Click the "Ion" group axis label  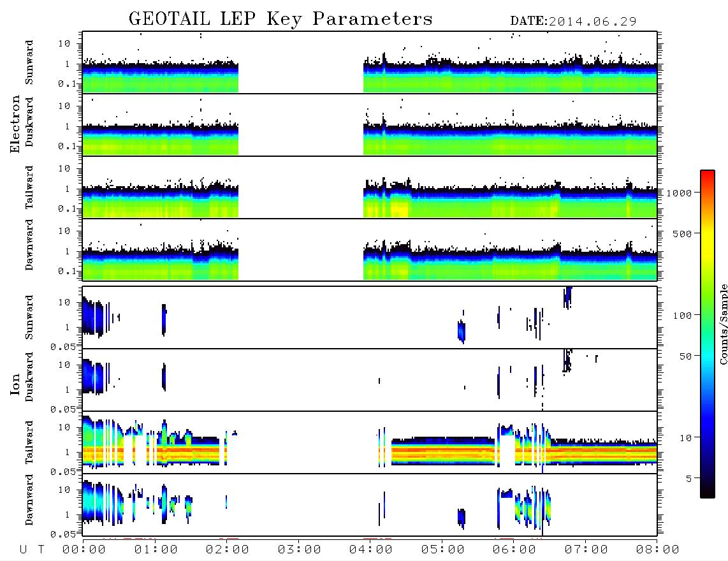[x=15, y=384]
